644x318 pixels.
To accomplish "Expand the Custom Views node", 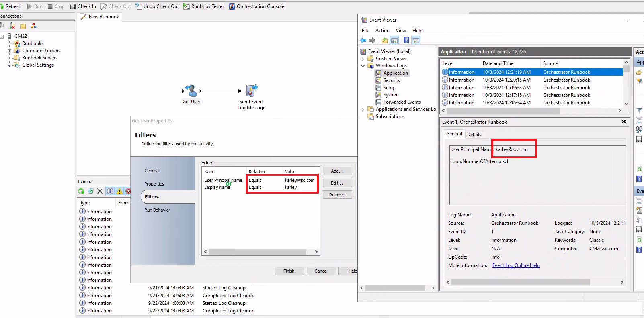I will click(x=363, y=59).
